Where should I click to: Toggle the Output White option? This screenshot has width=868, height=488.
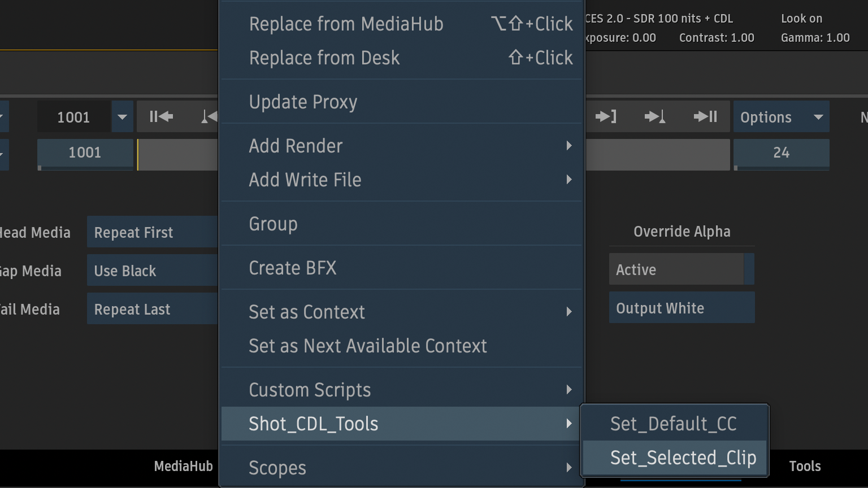tap(681, 308)
